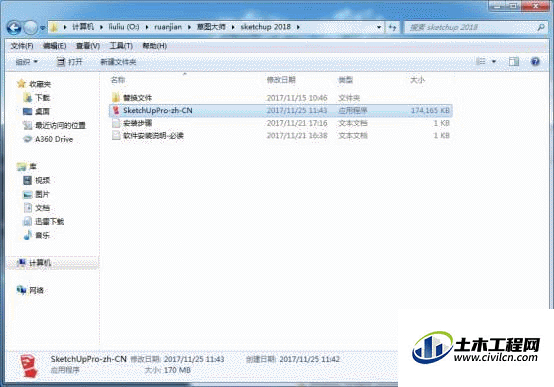Open the 查看(V) menu
This screenshot has height=387, width=554.
88,46
